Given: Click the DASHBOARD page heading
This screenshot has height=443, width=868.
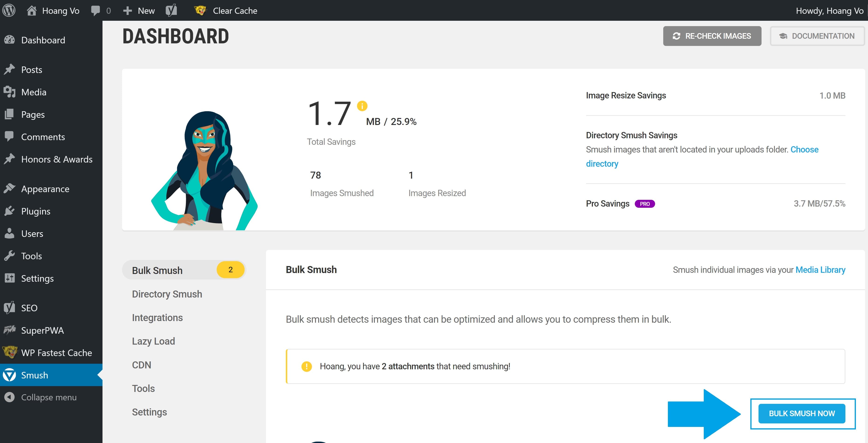Looking at the screenshot, I should coord(176,36).
